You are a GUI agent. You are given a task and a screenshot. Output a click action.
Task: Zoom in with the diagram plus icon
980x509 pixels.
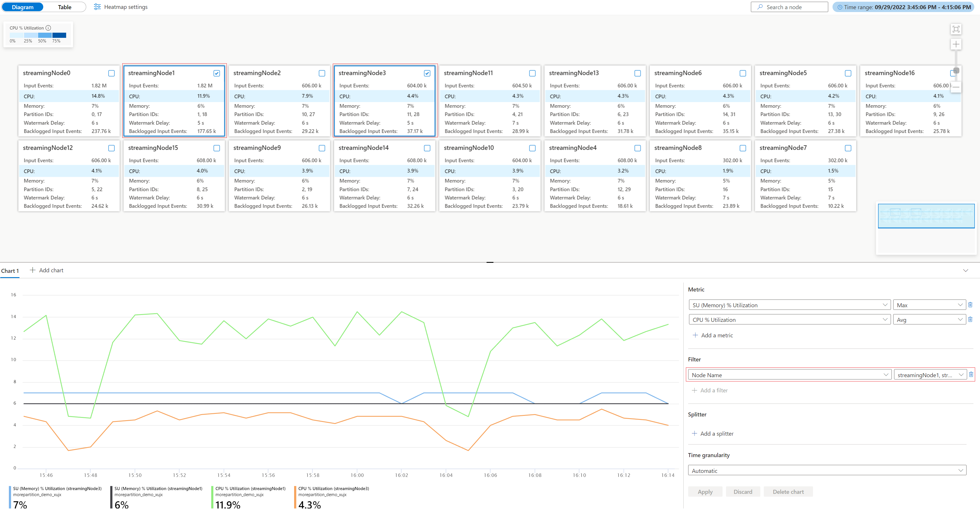point(956,44)
